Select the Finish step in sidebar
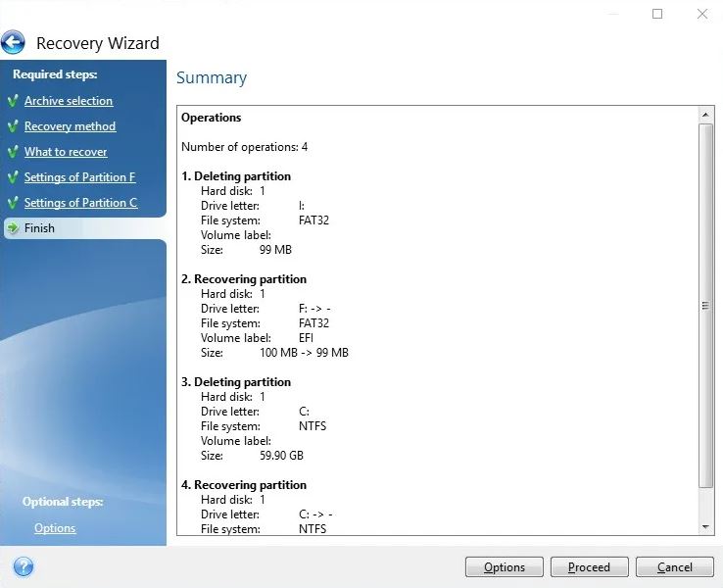723x588 pixels. click(39, 228)
